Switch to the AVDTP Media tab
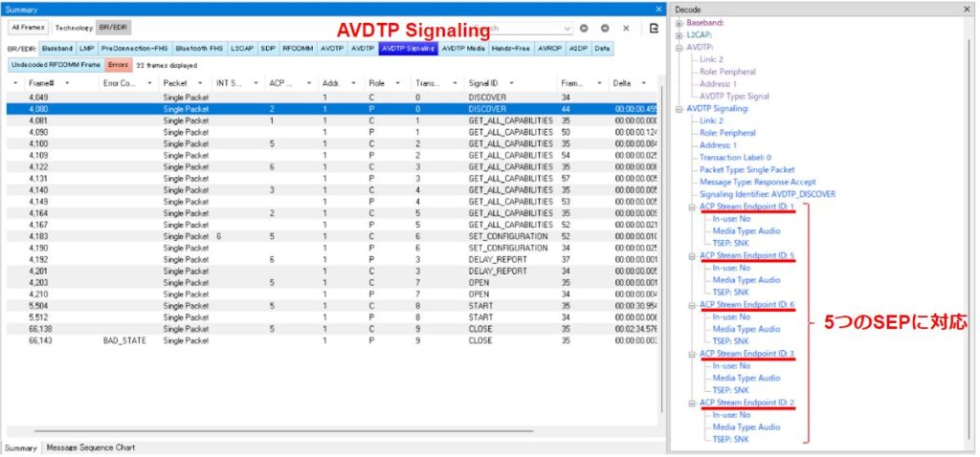The image size is (980, 457). pos(465,47)
